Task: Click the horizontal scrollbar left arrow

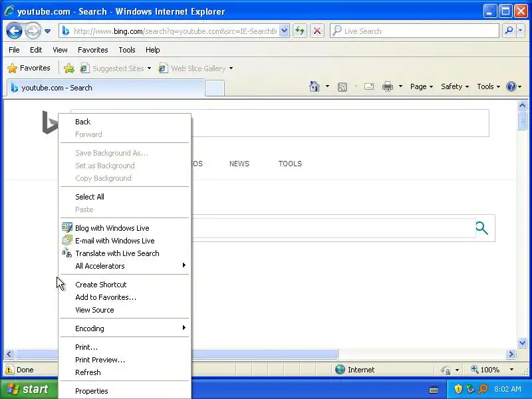Action: [9, 354]
